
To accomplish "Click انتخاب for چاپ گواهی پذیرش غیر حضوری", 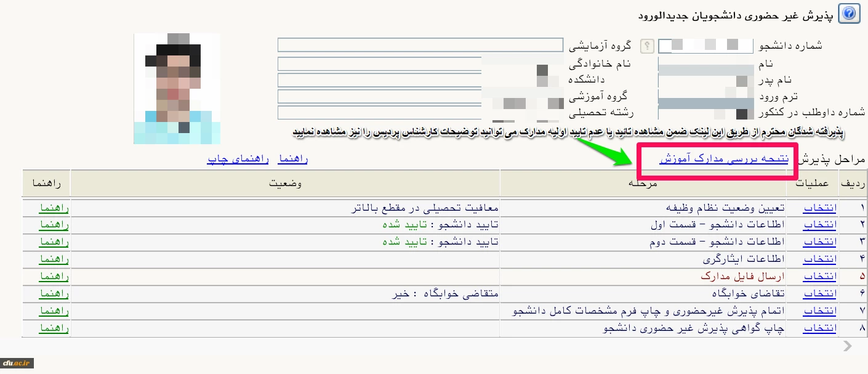I will (819, 328).
